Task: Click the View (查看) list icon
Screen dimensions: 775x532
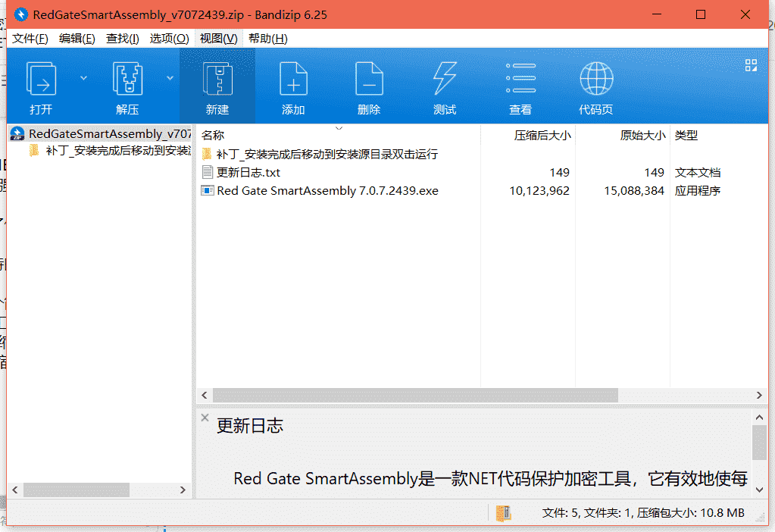Action: [520, 78]
